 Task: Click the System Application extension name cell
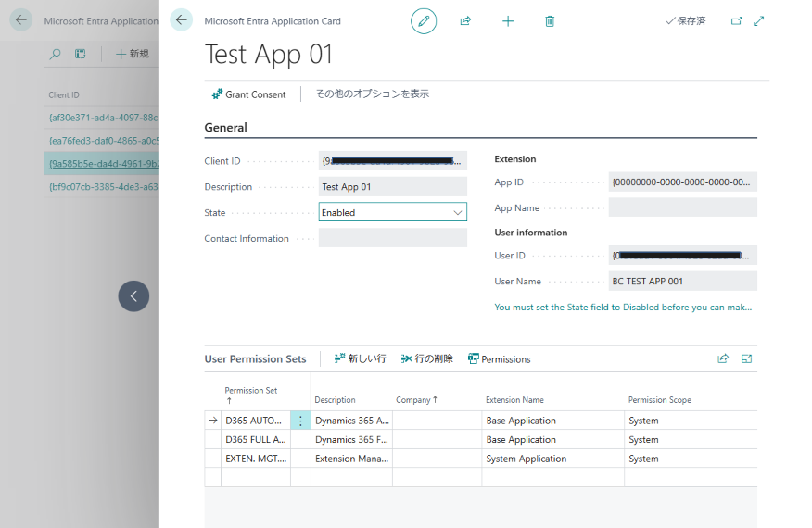point(552,459)
